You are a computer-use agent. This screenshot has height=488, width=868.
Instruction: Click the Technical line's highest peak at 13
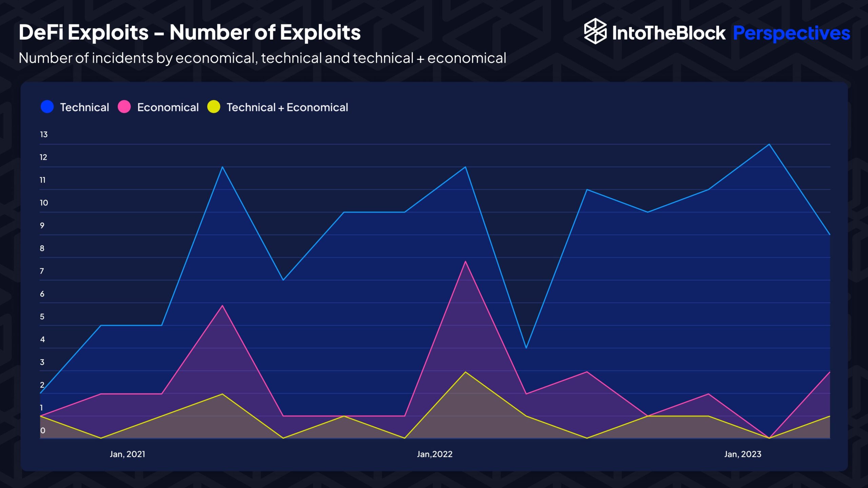point(769,144)
